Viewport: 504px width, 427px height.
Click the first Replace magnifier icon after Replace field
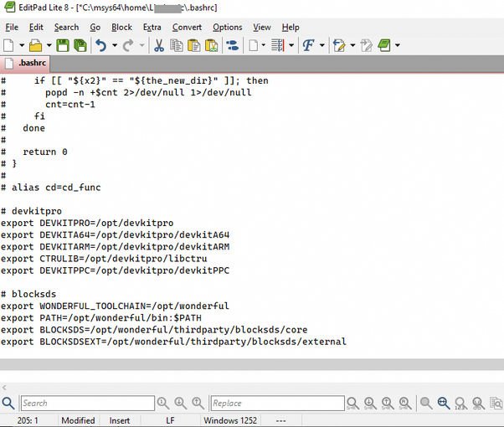pyautogui.click(x=352, y=404)
